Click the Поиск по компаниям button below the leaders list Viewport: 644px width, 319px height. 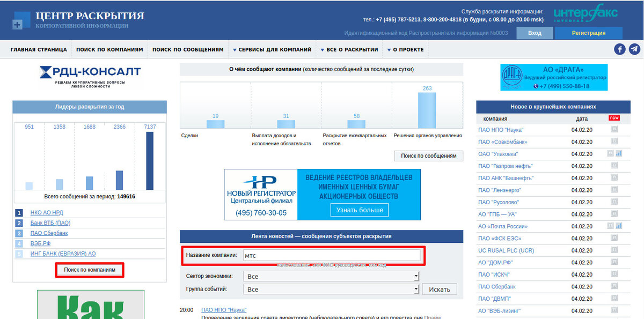[x=90, y=270]
